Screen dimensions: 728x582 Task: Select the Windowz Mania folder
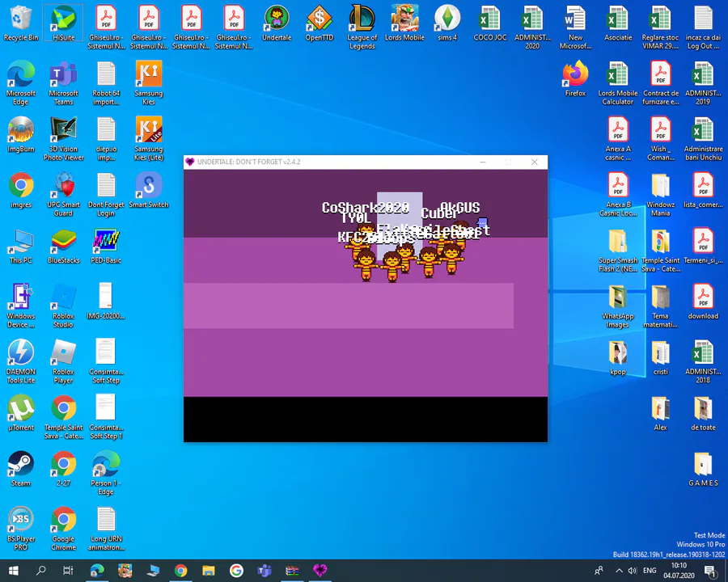pos(660,195)
